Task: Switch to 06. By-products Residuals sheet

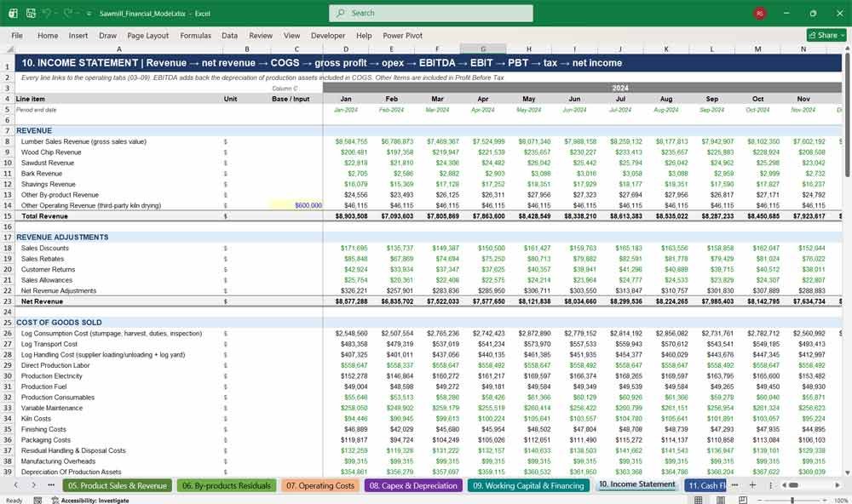Action: [227, 485]
